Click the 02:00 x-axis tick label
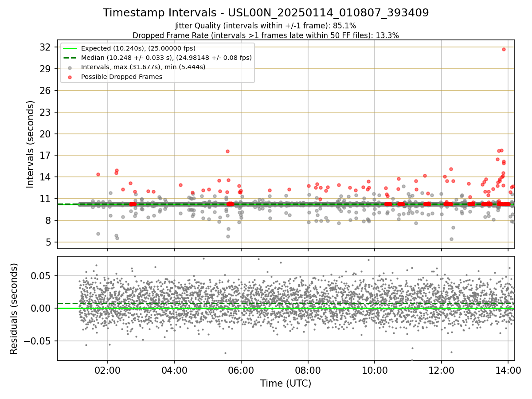Screen dimensions: 532x399 point(108,370)
